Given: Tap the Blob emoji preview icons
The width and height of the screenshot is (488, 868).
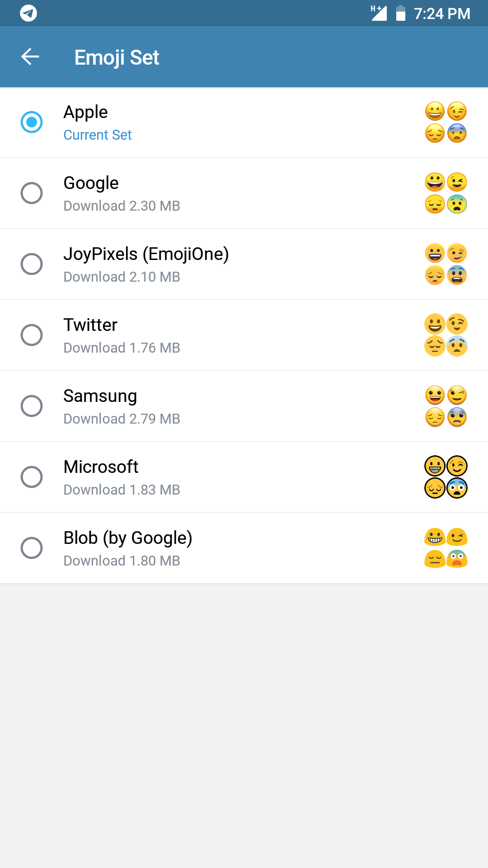Looking at the screenshot, I should [x=446, y=548].
